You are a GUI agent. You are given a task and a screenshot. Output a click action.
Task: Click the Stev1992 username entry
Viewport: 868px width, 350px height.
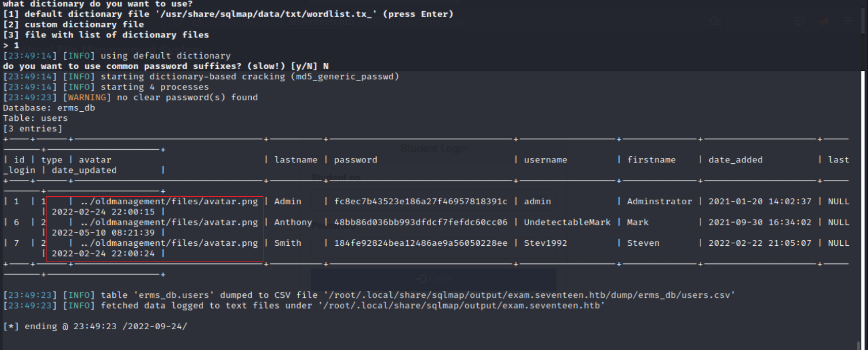click(545, 243)
